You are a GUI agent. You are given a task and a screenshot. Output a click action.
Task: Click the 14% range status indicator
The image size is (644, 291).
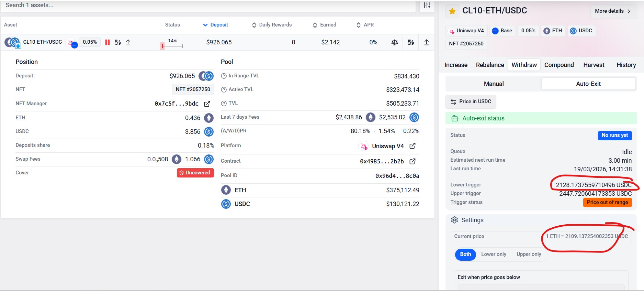tap(172, 44)
